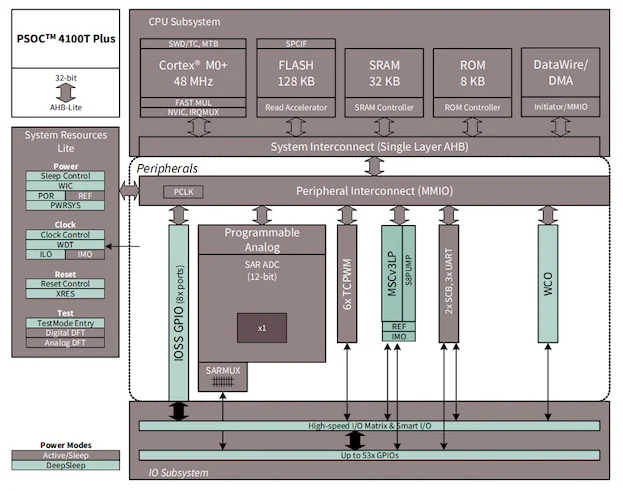
Task: Click the NVIC, IRQMUX label
Action: tap(193, 112)
